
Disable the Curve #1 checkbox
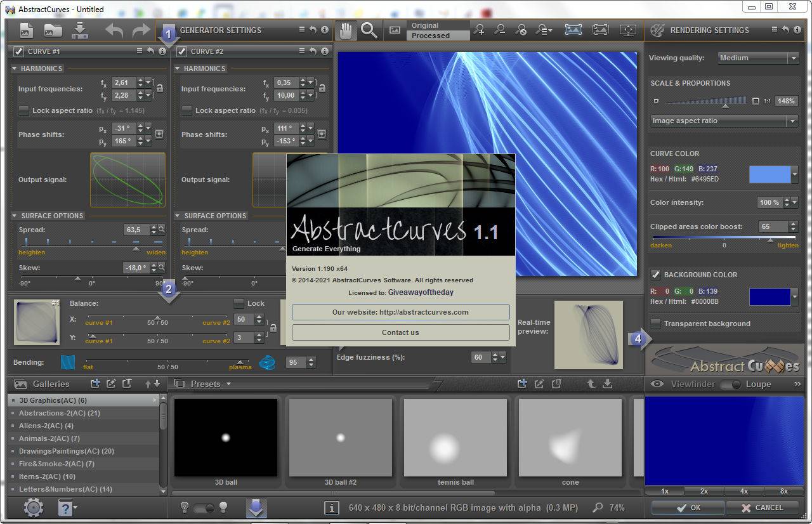click(x=19, y=51)
